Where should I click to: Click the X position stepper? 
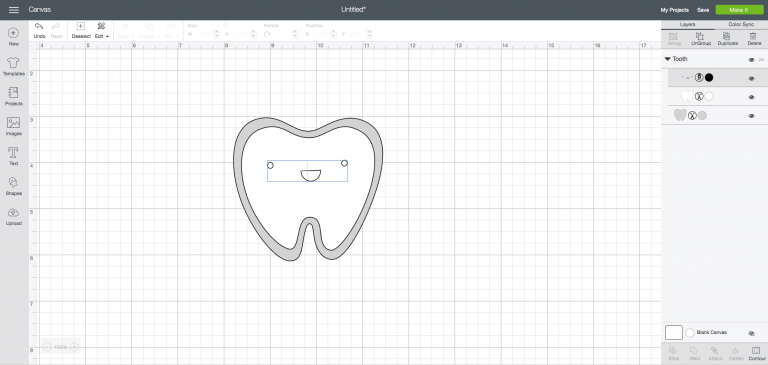pos(333,34)
